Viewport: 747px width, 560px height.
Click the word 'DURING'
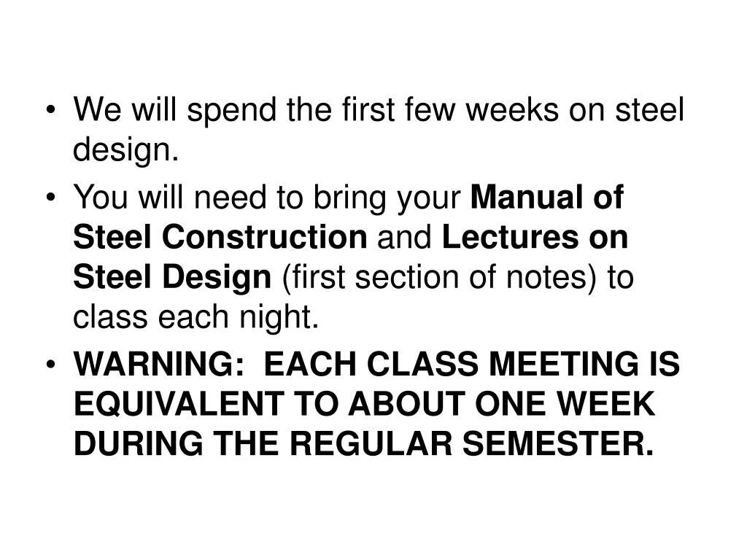pyautogui.click(x=138, y=444)
